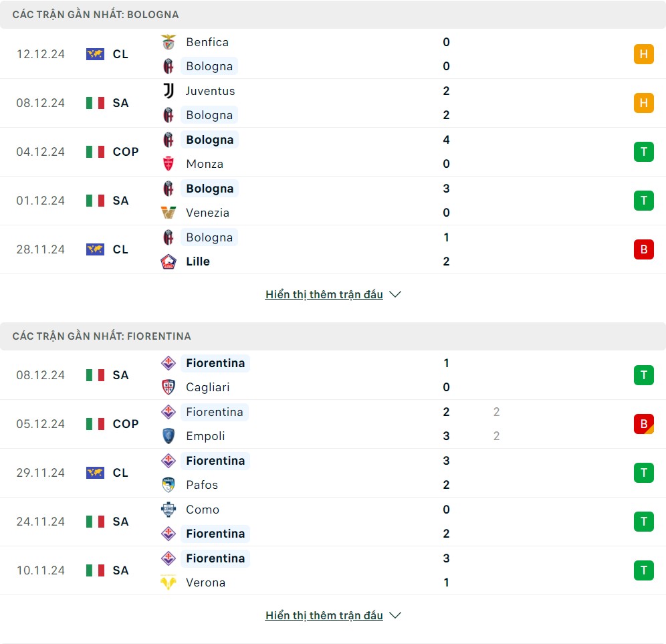
Task: Click the Empoli club logo
Action: (x=169, y=436)
